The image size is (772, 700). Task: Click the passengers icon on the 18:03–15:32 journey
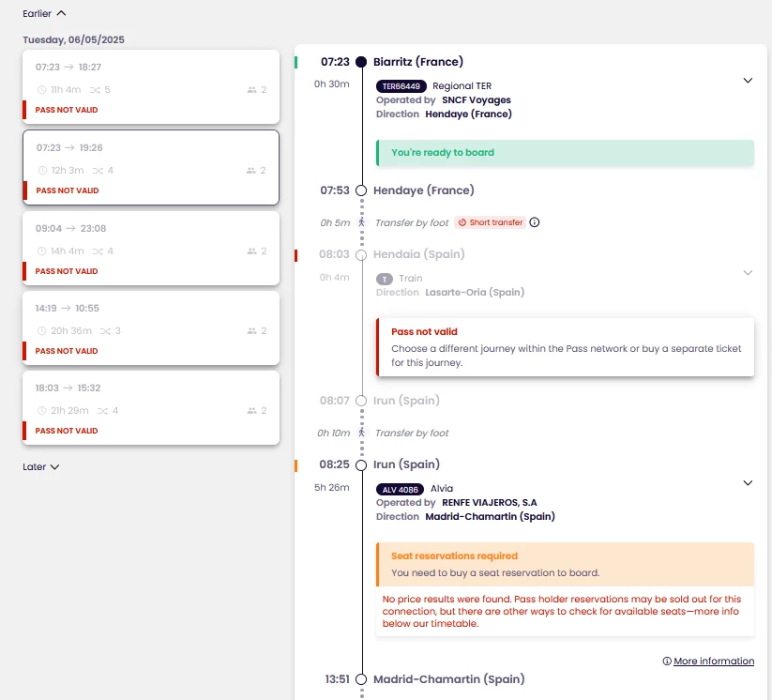(251, 411)
